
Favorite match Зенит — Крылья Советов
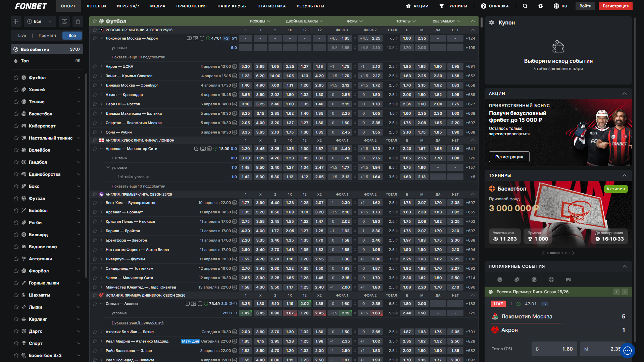click(95, 76)
